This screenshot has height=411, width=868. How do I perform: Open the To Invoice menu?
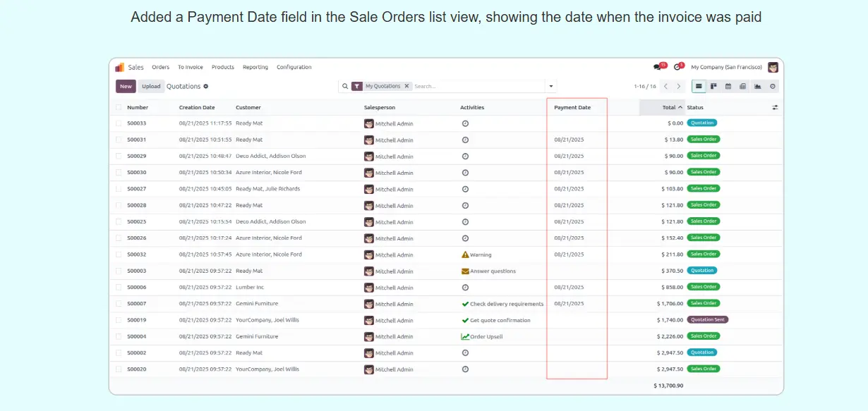coord(190,67)
